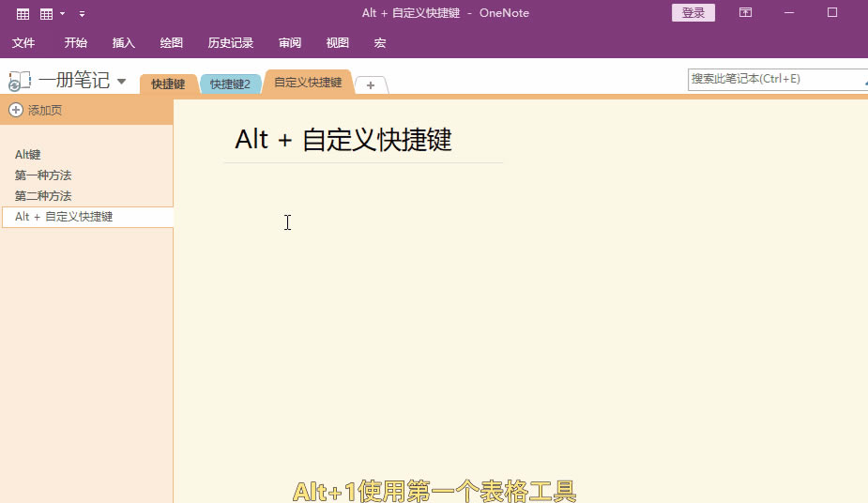
Task: Maximize the OneNote window
Action: 832,13
